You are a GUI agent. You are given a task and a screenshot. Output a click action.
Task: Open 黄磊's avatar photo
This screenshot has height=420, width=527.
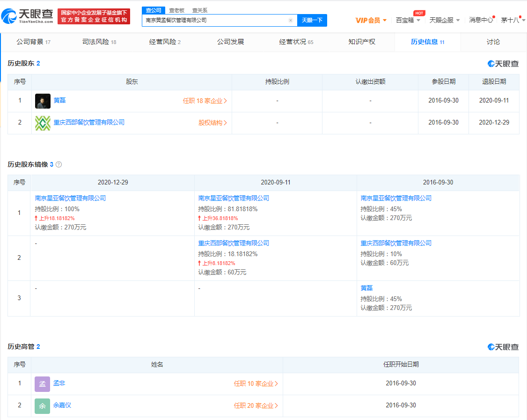coord(43,101)
